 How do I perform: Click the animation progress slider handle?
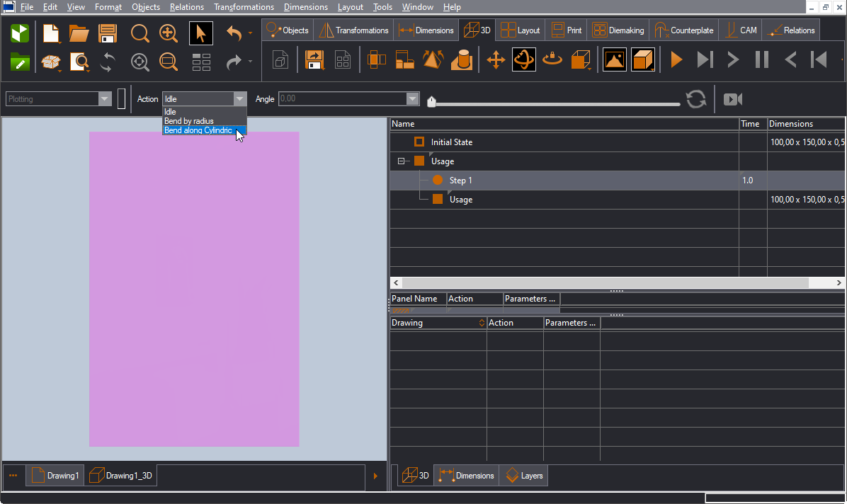(x=431, y=102)
